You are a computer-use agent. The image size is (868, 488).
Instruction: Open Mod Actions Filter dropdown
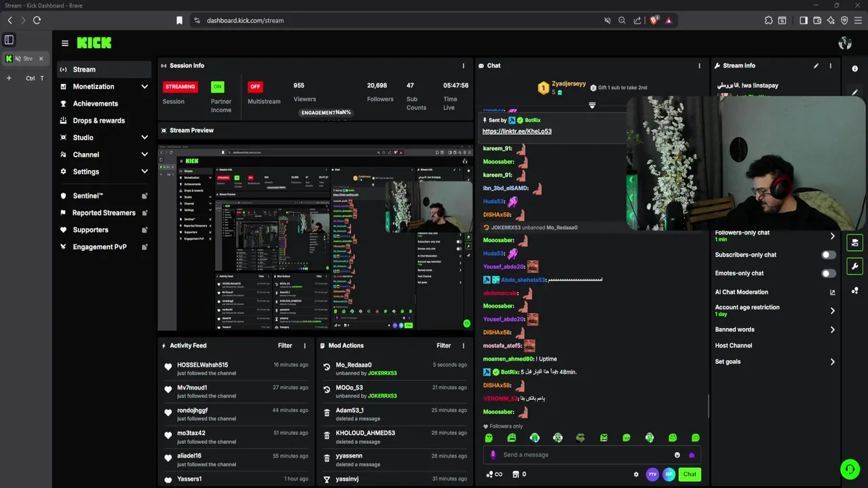pyautogui.click(x=443, y=346)
